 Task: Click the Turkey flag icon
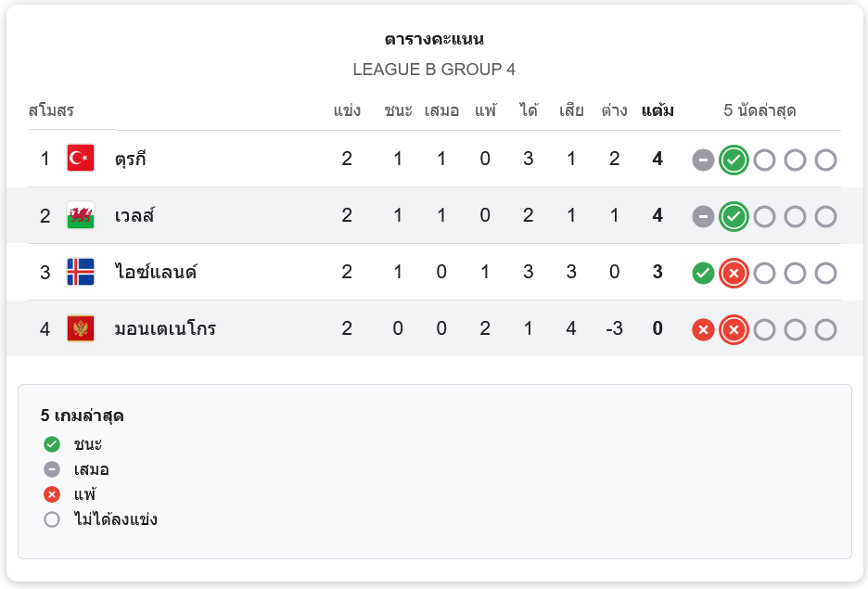(x=81, y=159)
